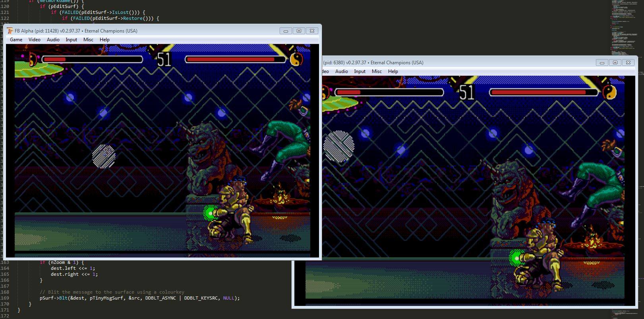Open Help menu in pid 11428 window

pyautogui.click(x=104, y=40)
